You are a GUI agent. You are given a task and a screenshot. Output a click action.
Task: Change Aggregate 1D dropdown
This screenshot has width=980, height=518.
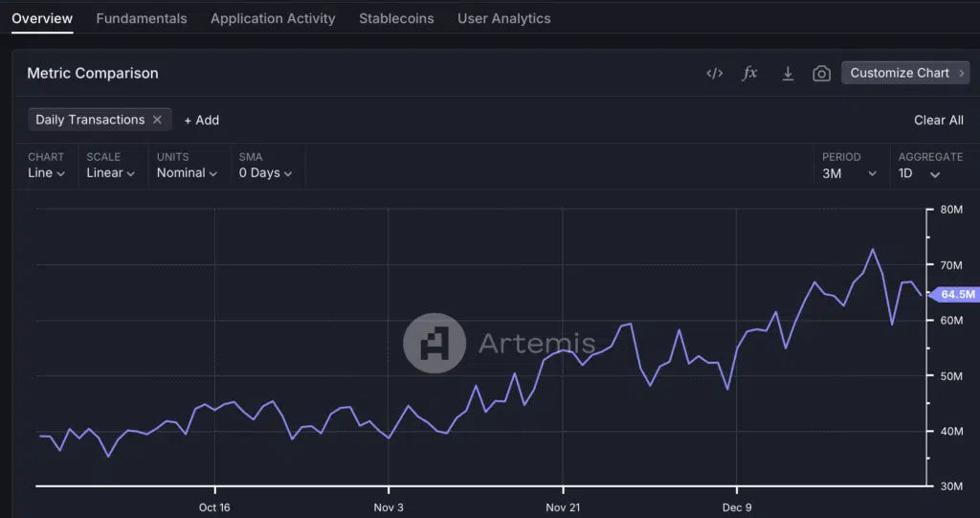pos(919,173)
